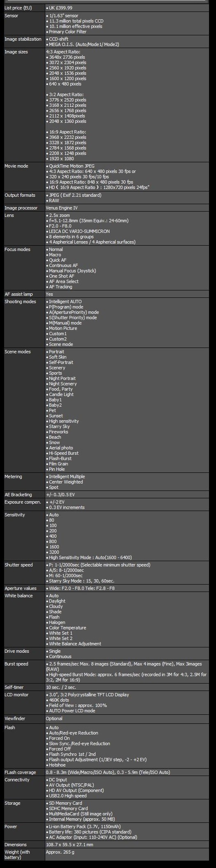Click the Sensor row label

[x=12, y=16]
